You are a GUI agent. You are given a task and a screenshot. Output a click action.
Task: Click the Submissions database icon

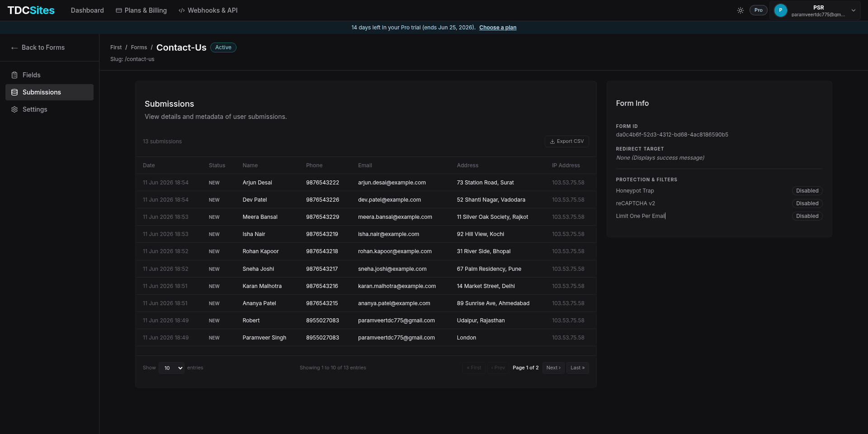pos(14,92)
